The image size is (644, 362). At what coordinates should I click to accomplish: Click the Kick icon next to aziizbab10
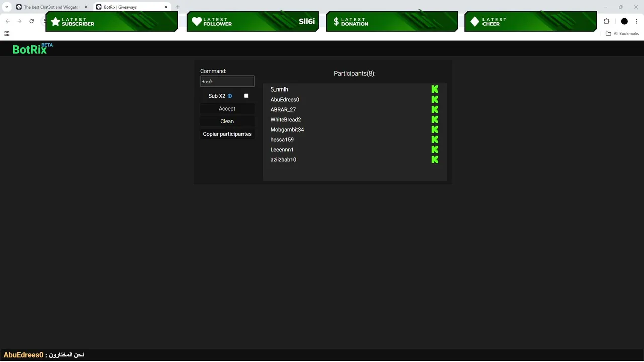(x=435, y=159)
